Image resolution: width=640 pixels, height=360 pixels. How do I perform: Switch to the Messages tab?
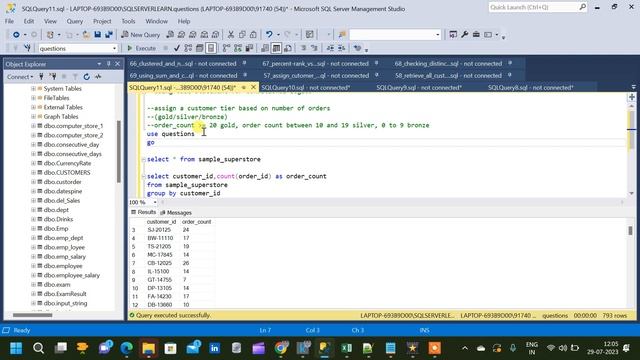[x=176, y=213]
